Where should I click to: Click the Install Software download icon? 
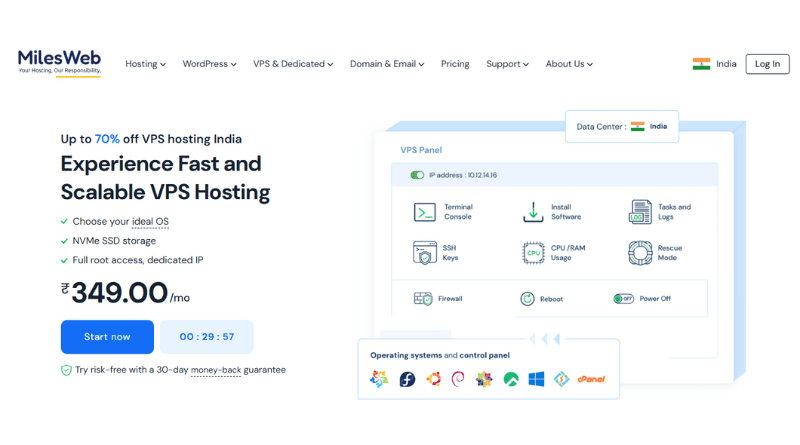533,212
